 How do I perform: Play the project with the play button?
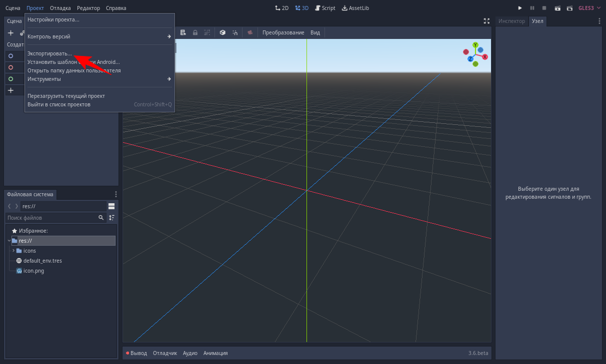click(x=520, y=8)
